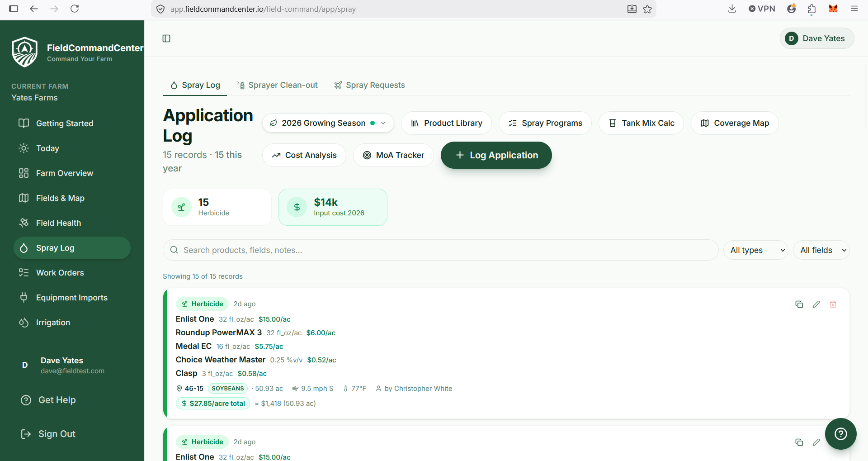Screen dimensions: 868x461
Task: Copy the first Enlist One spray record
Action: click(x=799, y=304)
